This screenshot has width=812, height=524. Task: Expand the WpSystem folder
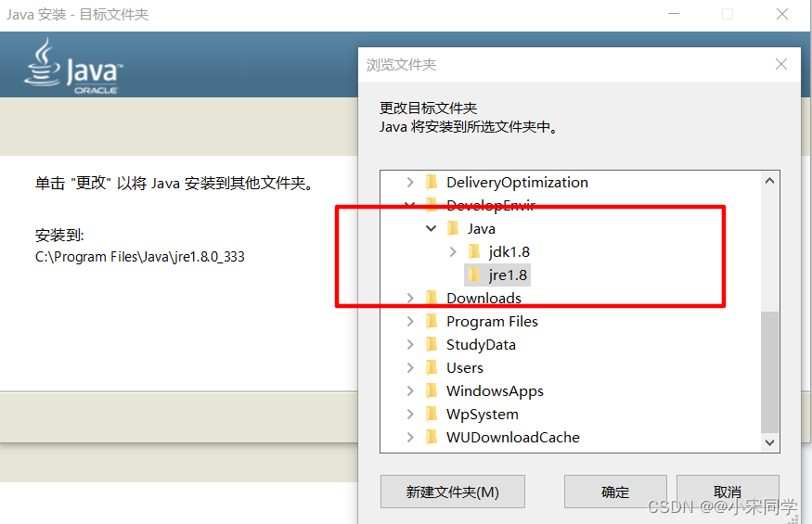point(410,415)
